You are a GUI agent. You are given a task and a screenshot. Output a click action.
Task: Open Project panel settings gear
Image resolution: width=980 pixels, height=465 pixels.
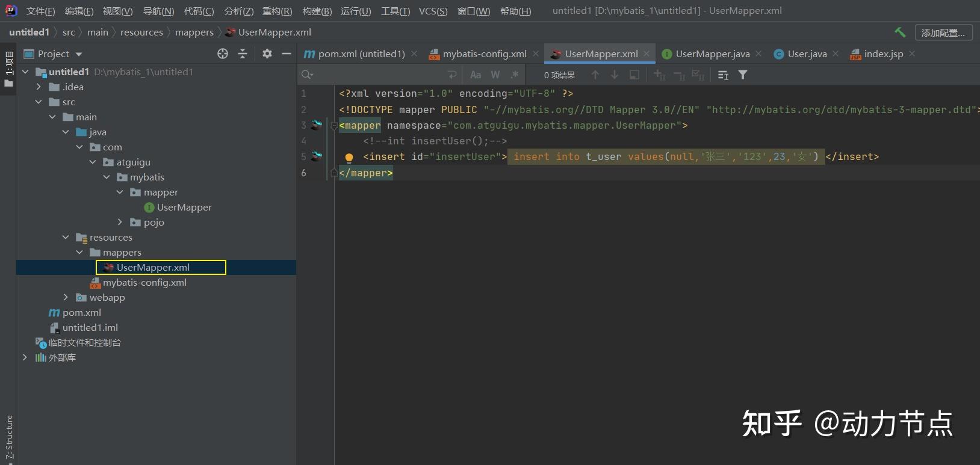tap(267, 54)
